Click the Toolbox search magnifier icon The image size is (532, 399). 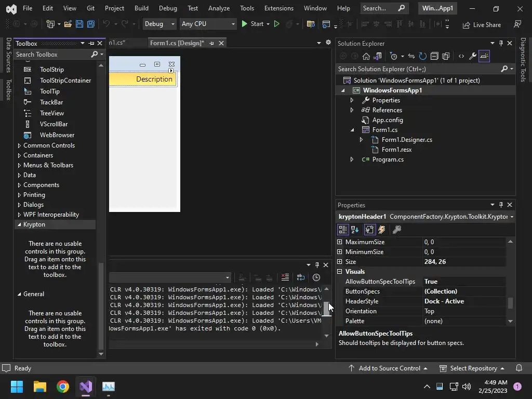95,54
